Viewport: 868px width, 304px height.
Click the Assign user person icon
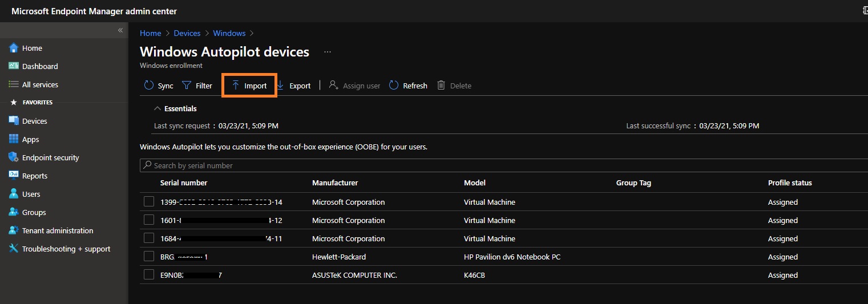point(334,86)
